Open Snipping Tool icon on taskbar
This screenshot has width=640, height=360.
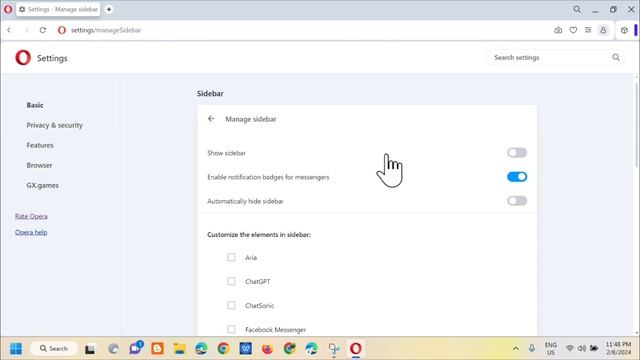334,349
